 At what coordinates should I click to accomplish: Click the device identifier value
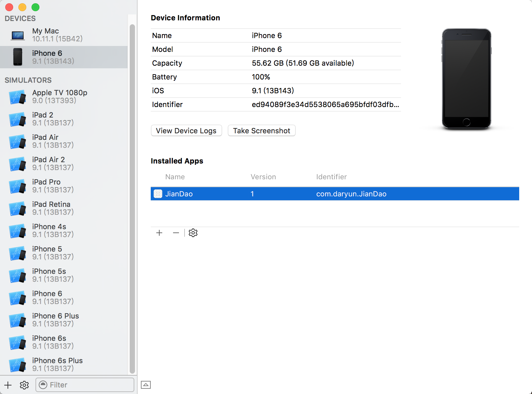pos(325,104)
